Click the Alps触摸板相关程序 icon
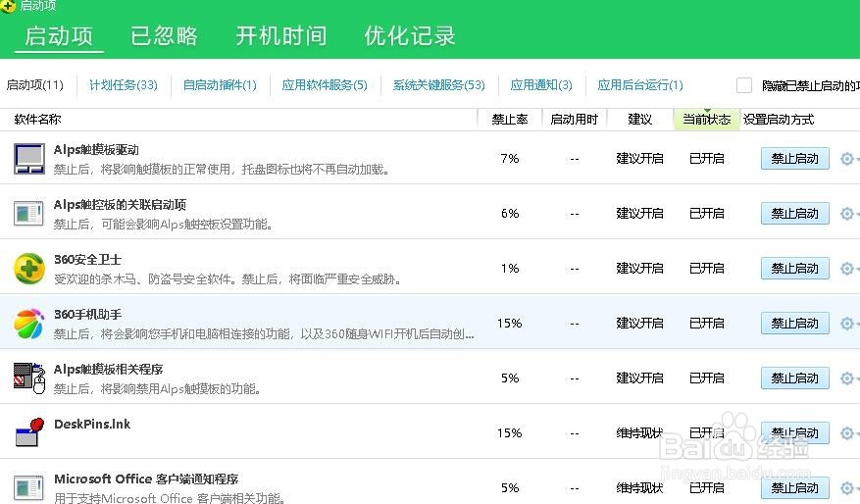860x504 pixels. pyautogui.click(x=29, y=378)
